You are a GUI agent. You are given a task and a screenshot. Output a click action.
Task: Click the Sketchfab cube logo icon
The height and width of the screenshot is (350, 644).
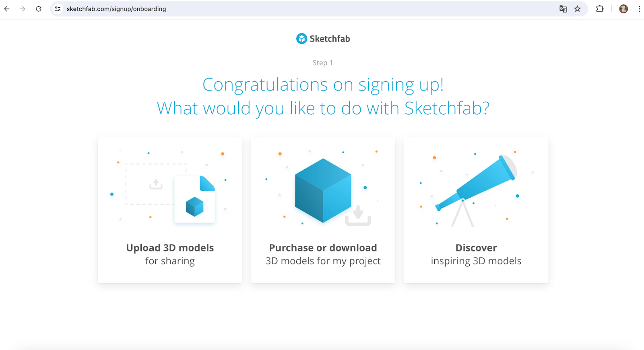pyautogui.click(x=301, y=39)
